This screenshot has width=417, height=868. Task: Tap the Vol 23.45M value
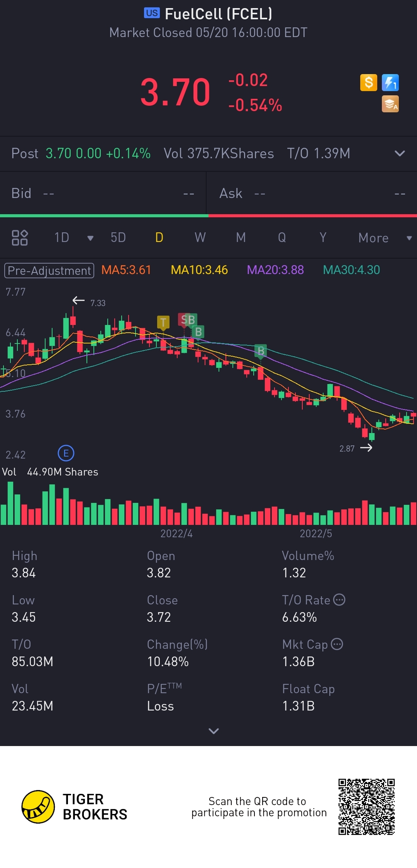click(32, 706)
